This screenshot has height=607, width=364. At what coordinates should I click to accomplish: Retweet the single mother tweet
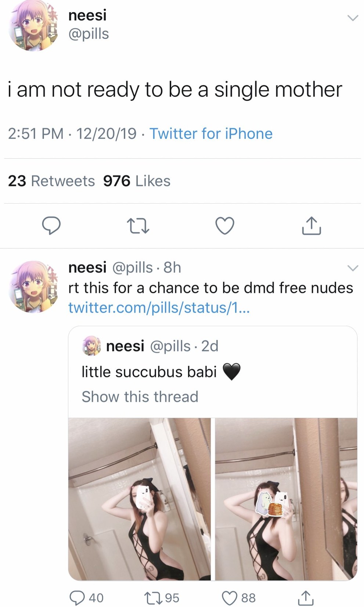coord(138,226)
